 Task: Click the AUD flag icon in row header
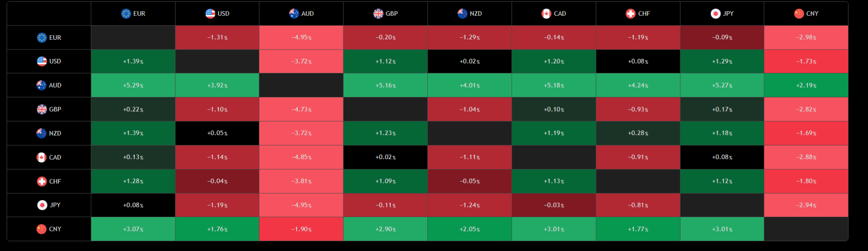coord(42,85)
